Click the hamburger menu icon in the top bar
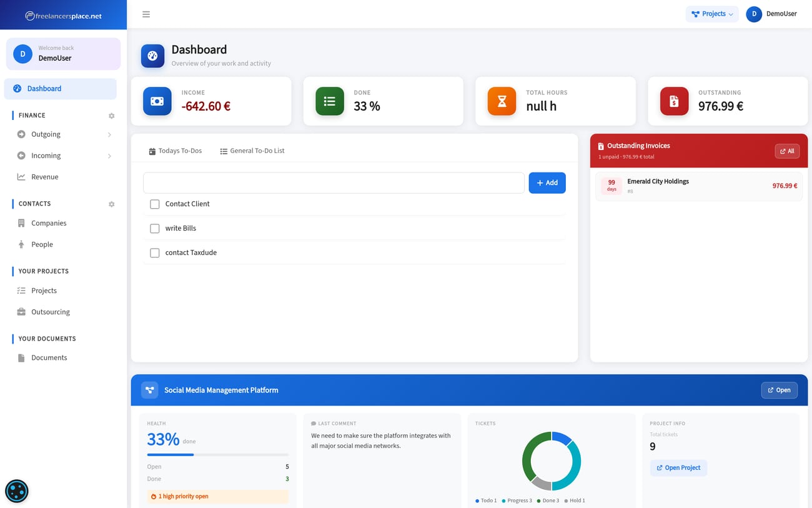 coord(146,14)
